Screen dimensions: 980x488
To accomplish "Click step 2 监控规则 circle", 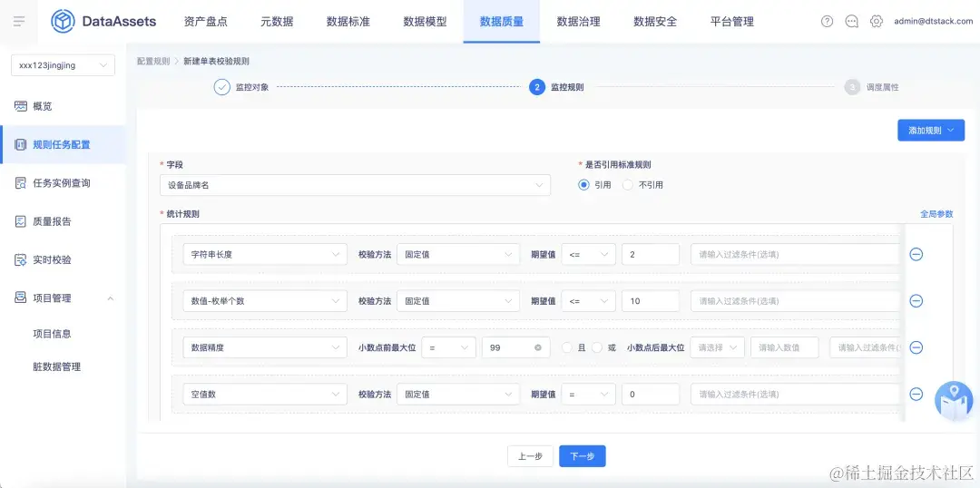I will (x=537, y=87).
